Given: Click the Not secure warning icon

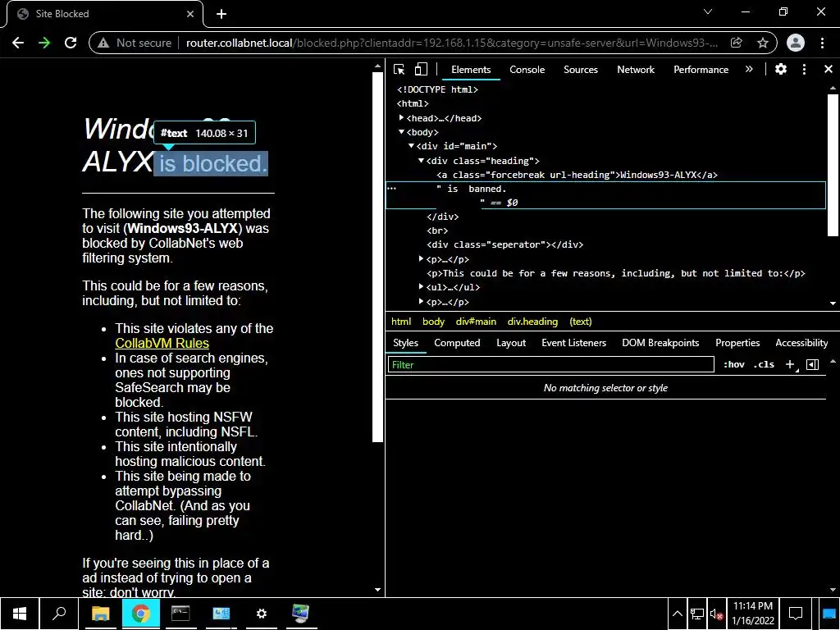Looking at the screenshot, I should [103, 43].
